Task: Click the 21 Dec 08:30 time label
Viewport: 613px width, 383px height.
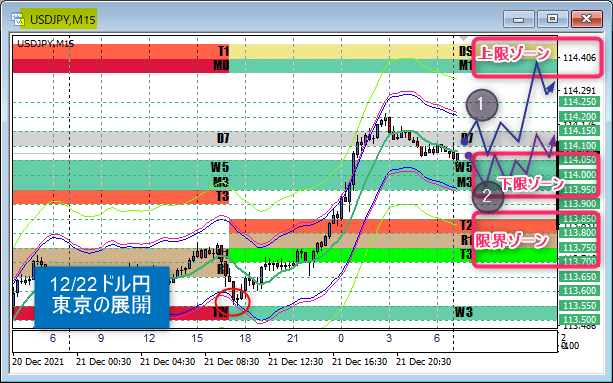Action: coord(232,362)
